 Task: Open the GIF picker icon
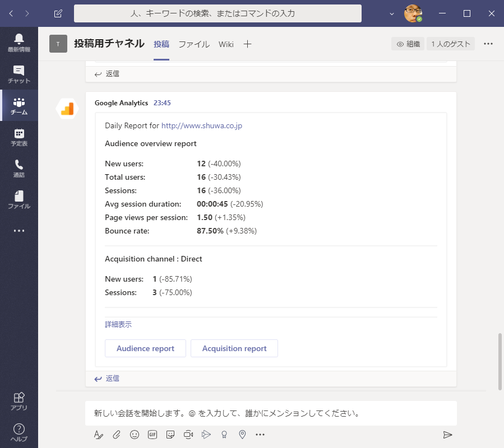click(x=152, y=435)
